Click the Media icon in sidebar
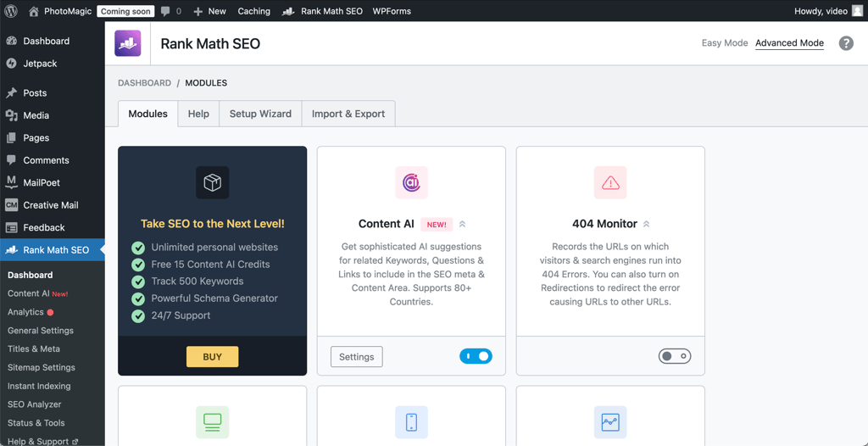The width and height of the screenshot is (868, 446). pyautogui.click(x=11, y=115)
